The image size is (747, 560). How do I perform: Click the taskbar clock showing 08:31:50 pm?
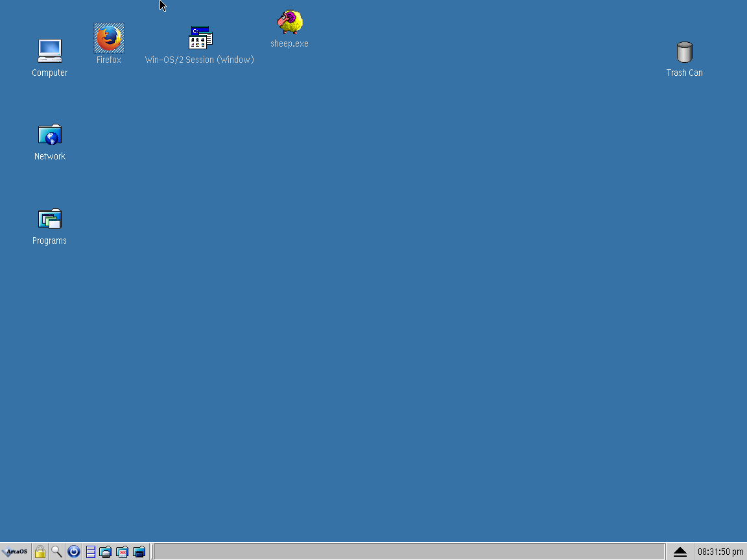tap(720, 552)
